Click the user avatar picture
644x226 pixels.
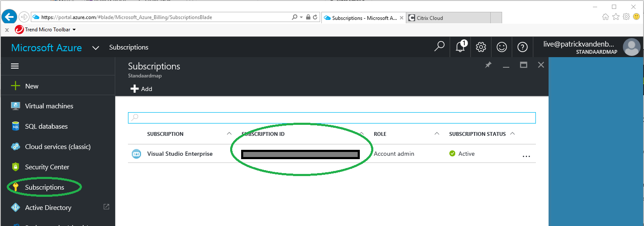point(632,47)
